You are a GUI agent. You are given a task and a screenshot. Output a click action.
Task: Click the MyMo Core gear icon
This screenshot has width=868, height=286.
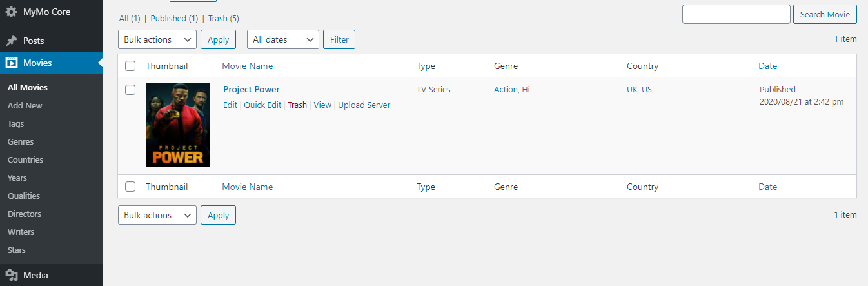click(x=12, y=12)
